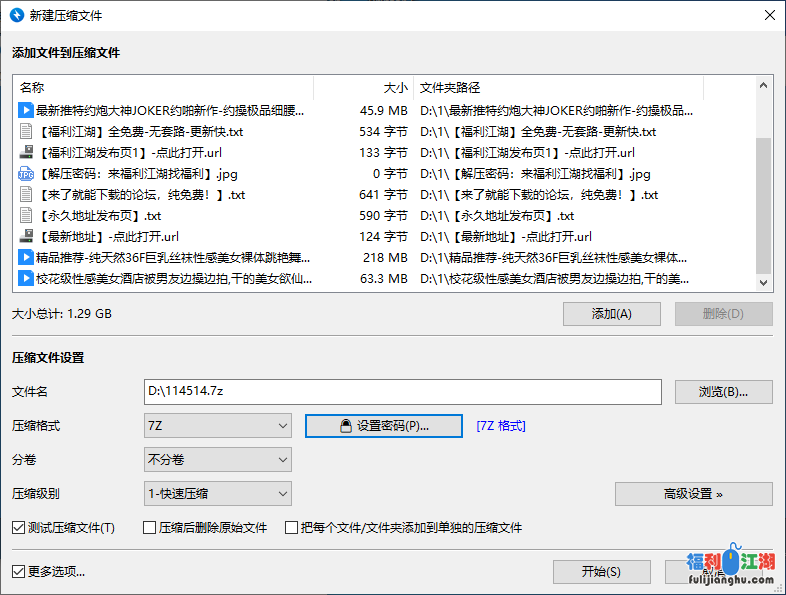786x595 pixels.
Task: Click the Bandizip app icon in title bar
Action: [16, 15]
